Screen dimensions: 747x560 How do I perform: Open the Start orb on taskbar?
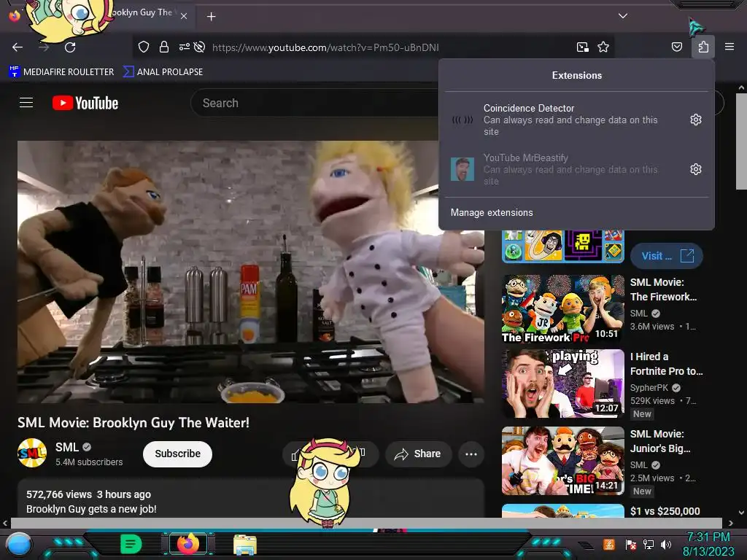(19, 545)
